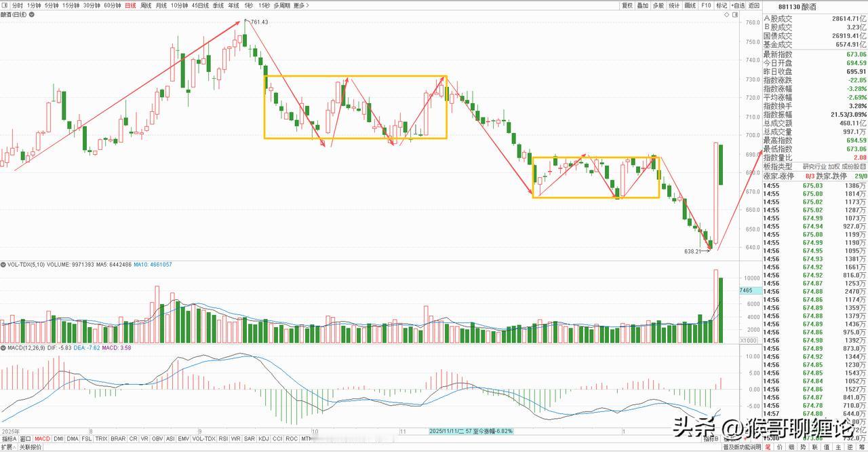The width and height of the screenshot is (868, 452).
Task: Switch to 年线 yearly chart
Action: coord(234,5)
